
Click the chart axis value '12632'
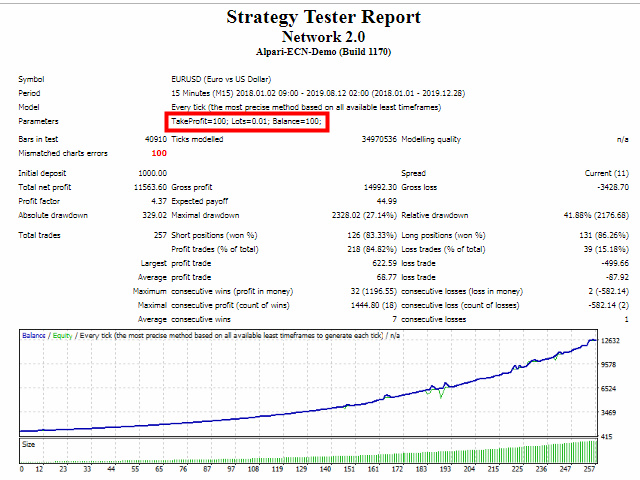(611, 341)
